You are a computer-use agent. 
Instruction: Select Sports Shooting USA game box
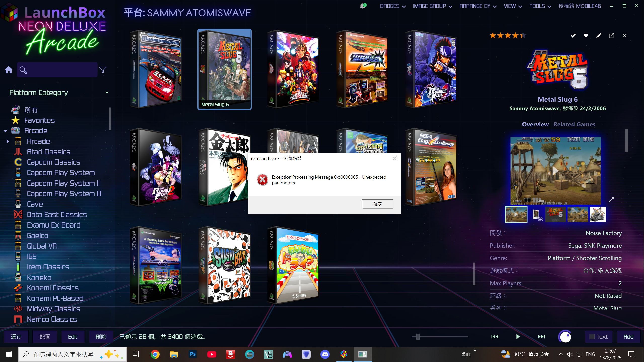pos(155,265)
